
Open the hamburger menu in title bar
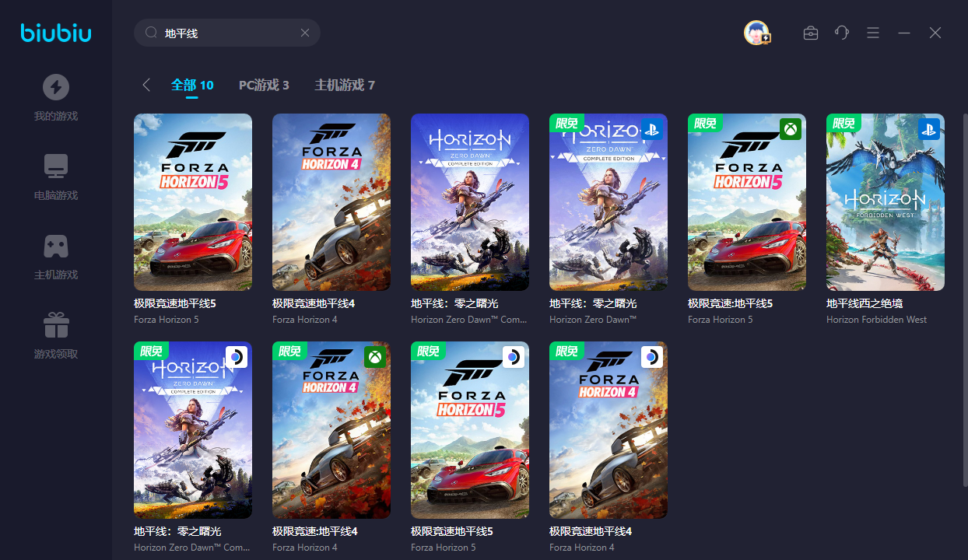click(x=873, y=33)
